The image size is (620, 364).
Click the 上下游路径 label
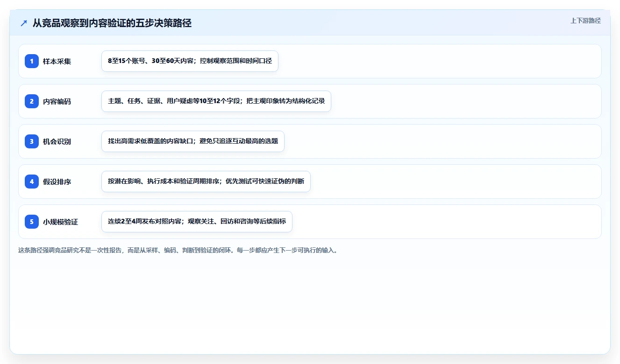[585, 21]
